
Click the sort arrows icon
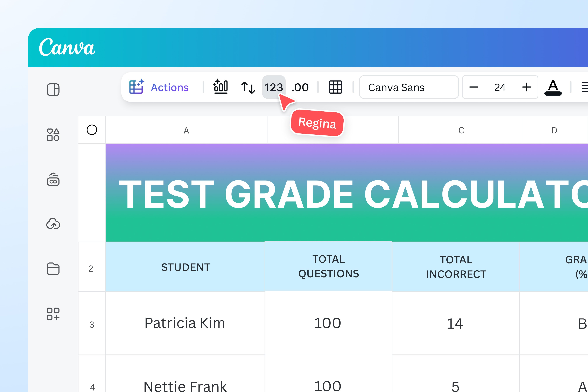(x=248, y=87)
